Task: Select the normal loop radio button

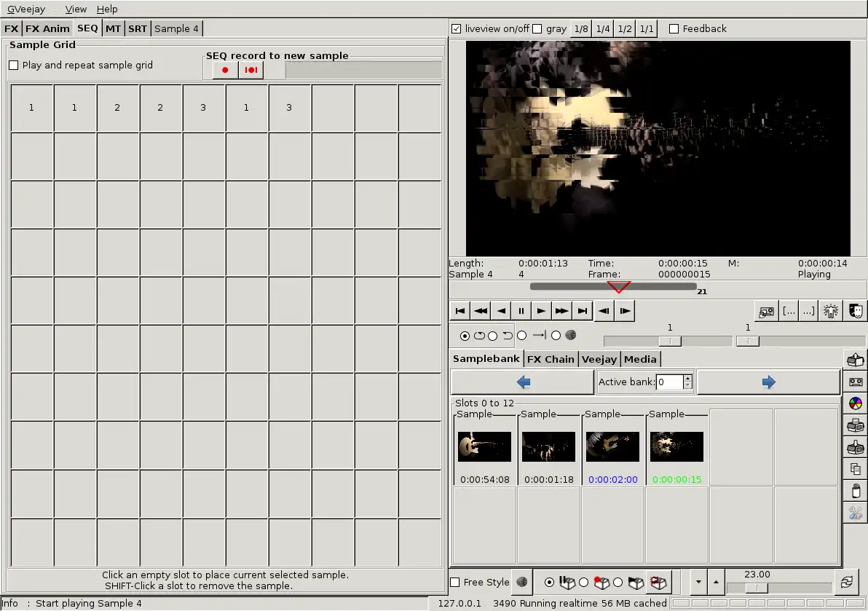Action: click(465, 336)
